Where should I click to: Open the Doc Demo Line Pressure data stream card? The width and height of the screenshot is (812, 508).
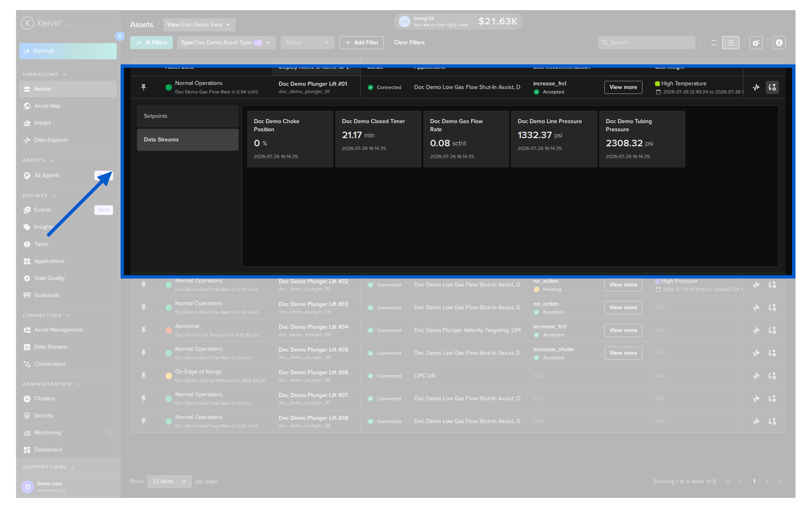click(x=554, y=139)
